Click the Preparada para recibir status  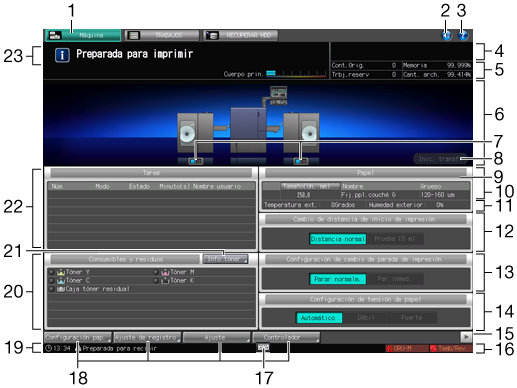119,348
